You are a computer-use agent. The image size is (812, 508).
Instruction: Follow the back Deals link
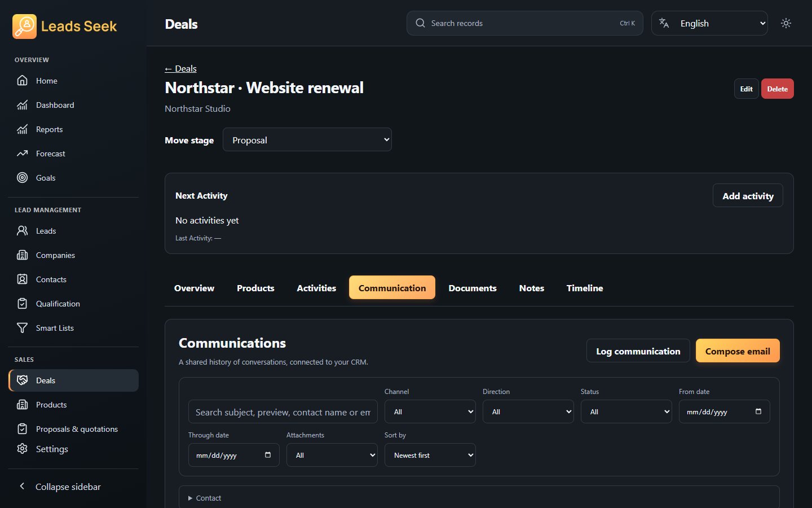pyautogui.click(x=180, y=68)
